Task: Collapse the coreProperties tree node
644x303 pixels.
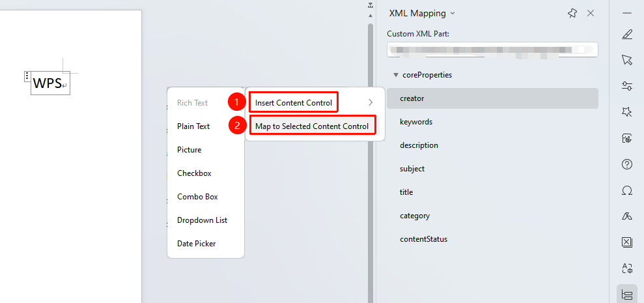Action: coord(395,75)
